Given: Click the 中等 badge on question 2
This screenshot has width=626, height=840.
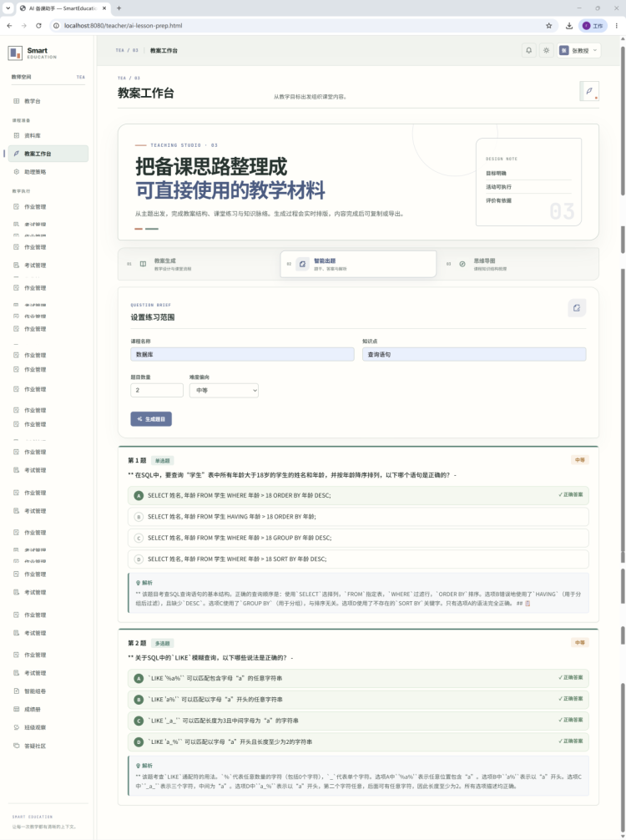Looking at the screenshot, I should pyautogui.click(x=579, y=642).
